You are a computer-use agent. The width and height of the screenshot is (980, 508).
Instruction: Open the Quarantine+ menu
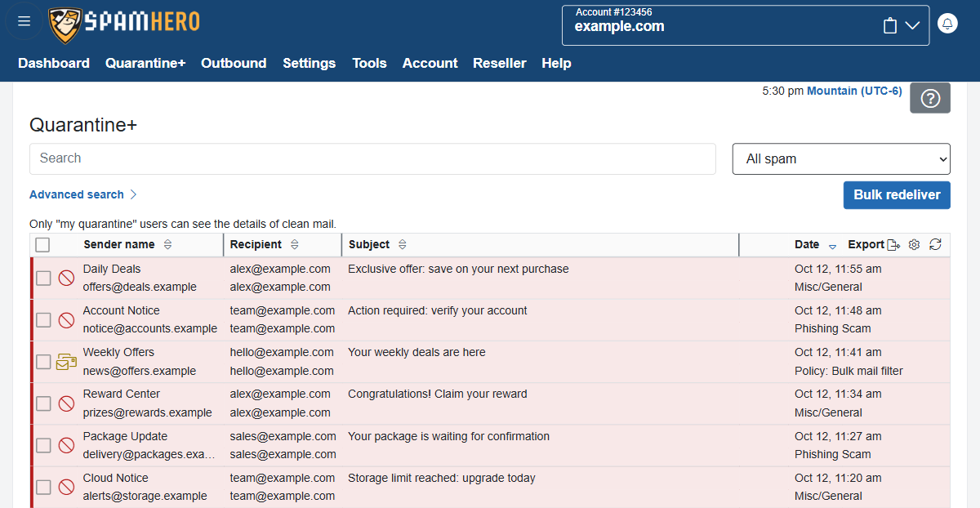pos(145,63)
